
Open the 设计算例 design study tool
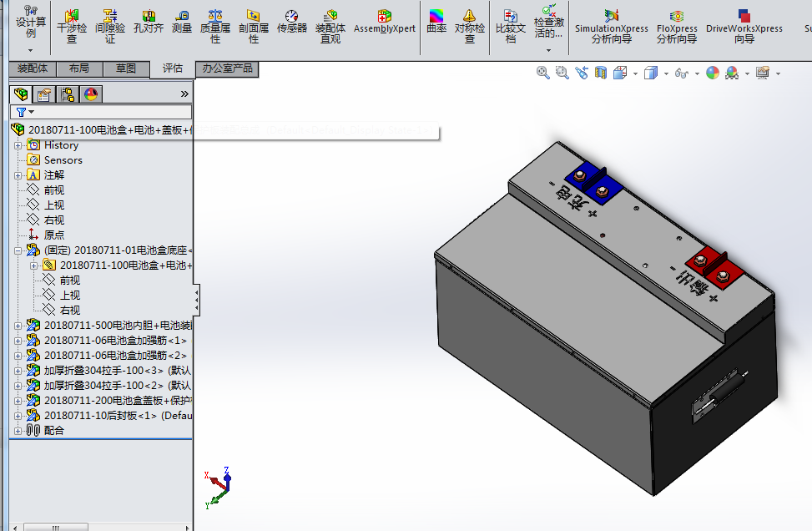(x=31, y=22)
